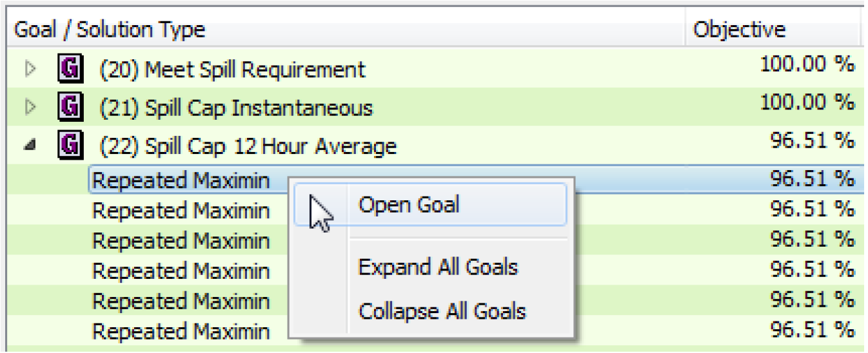
Task: Click the 100.00 % objective for Spill Cap Instantaneous
Action: coord(807,102)
